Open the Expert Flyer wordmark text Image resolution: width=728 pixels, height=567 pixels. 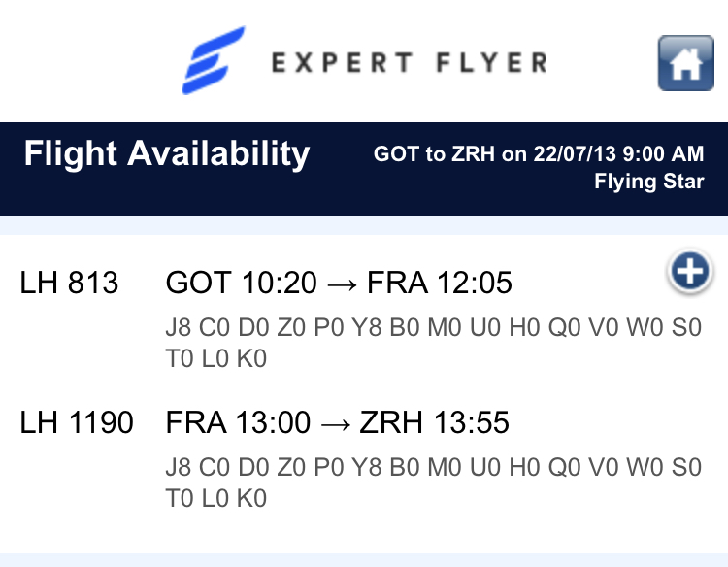(x=409, y=64)
